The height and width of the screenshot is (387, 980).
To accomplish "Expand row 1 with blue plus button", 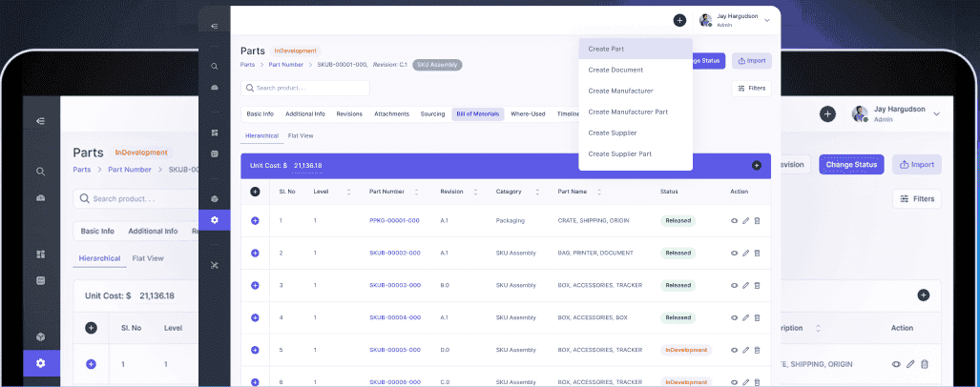I will click(255, 221).
